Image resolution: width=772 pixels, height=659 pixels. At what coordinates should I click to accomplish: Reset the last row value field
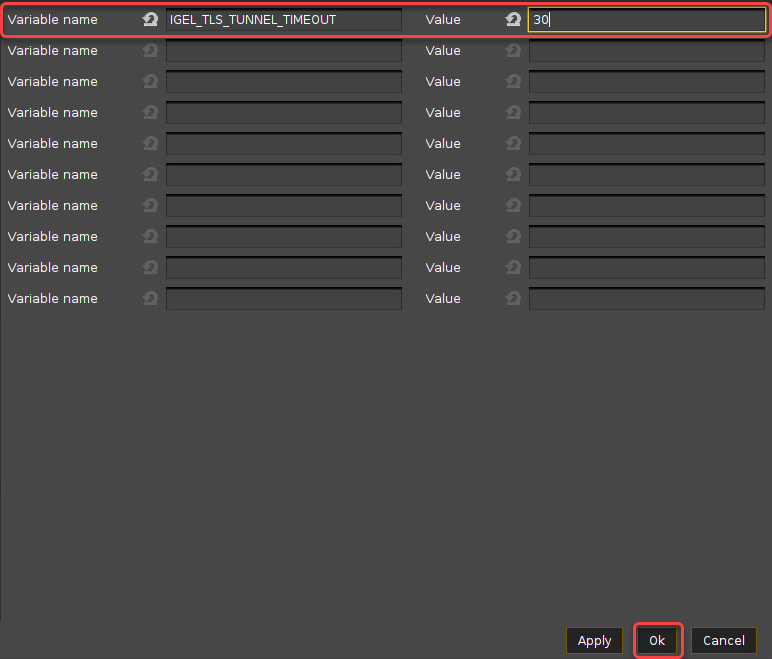(513, 299)
